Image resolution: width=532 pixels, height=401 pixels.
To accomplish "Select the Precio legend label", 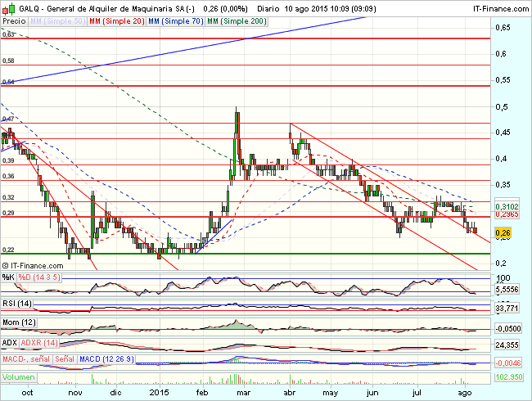I will point(14,21).
